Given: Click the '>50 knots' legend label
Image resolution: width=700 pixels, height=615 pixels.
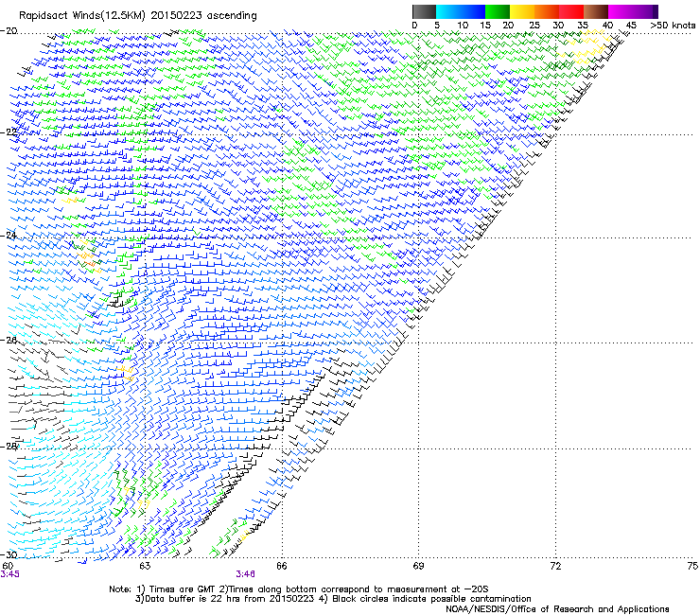Looking at the screenshot, I should tap(673, 26).
